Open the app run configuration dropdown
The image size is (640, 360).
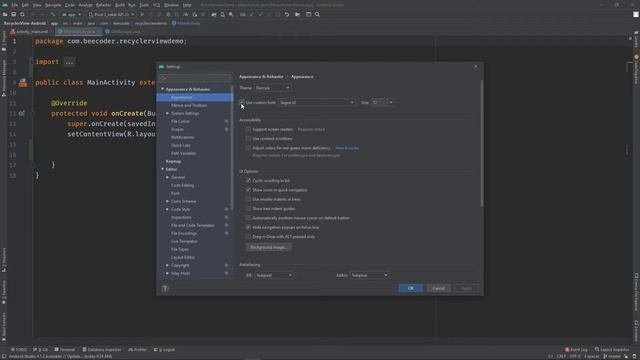(71, 14)
